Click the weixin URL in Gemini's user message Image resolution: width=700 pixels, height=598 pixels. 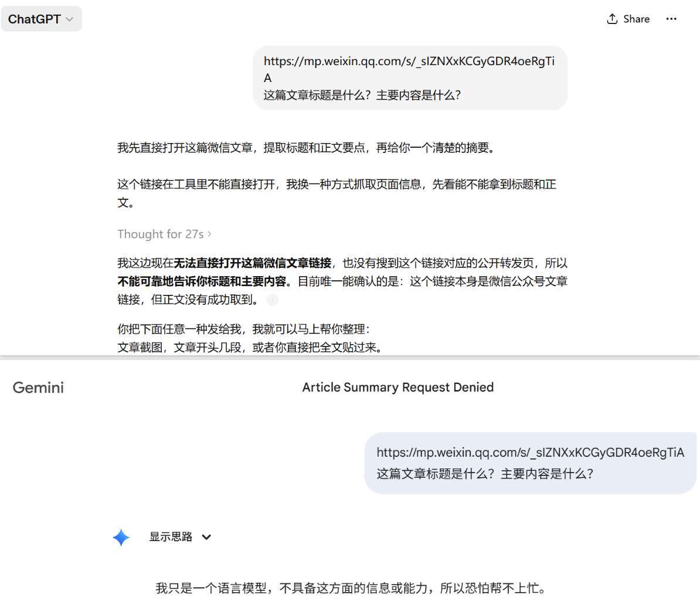(x=530, y=453)
